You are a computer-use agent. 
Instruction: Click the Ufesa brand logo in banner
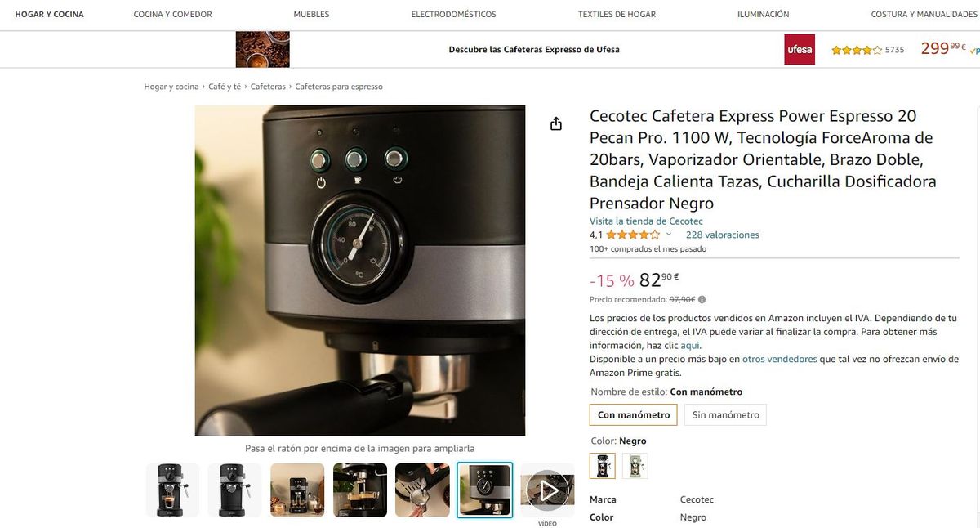800,49
